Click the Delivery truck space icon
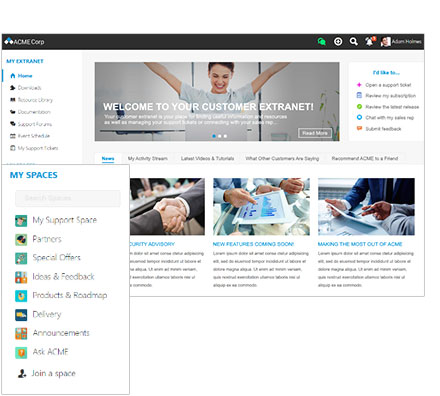The image size is (440, 396). 21,314
